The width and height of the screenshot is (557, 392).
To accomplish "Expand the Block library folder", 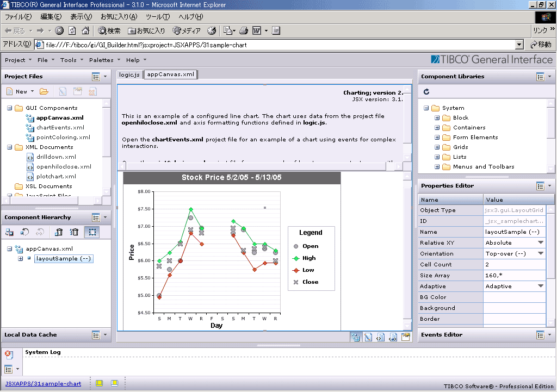I will click(437, 118).
